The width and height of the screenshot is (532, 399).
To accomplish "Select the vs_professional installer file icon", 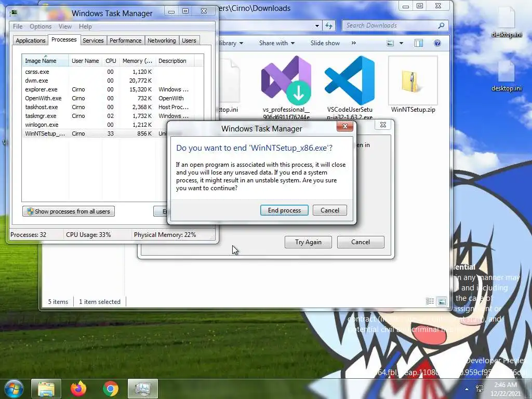I will coord(286,81).
